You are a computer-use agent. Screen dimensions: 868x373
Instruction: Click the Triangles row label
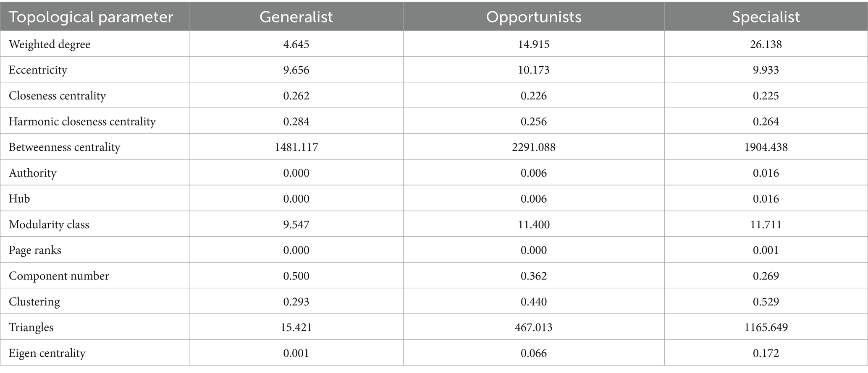pos(31,327)
